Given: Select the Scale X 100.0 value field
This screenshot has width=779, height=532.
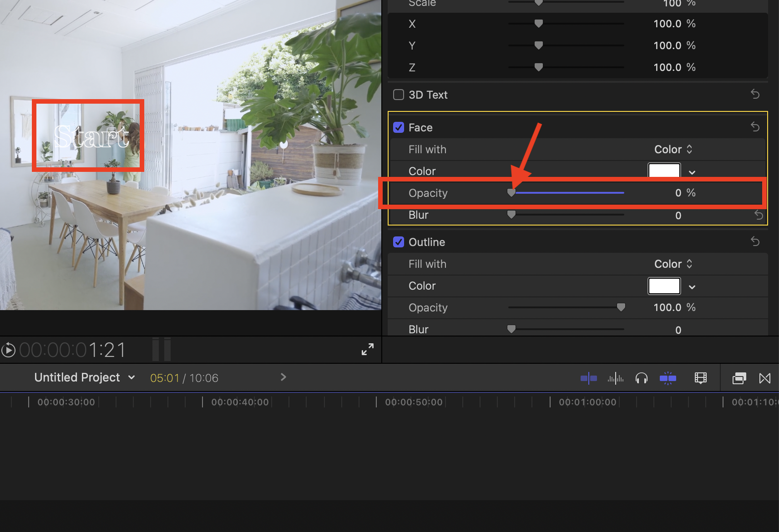Looking at the screenshot, I should (667, 24).
